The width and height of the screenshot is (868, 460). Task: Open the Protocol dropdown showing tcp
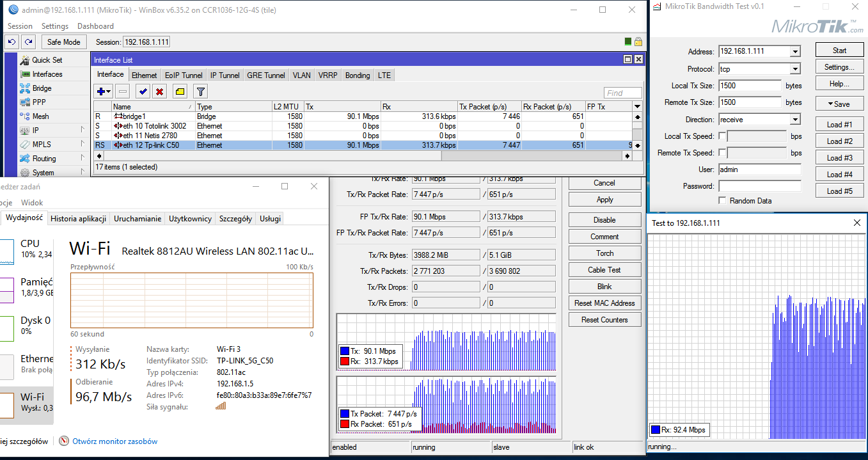point(795,69)
